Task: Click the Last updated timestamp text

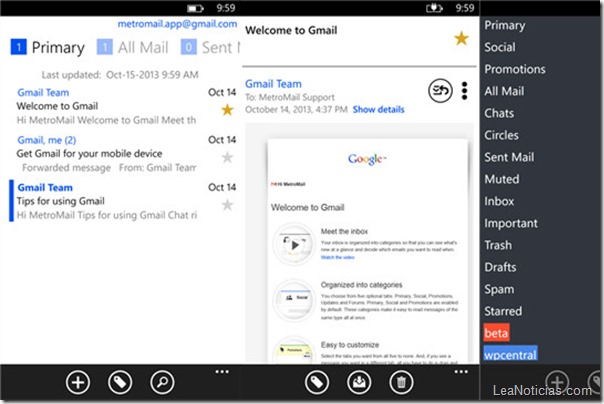Action: 120,75
